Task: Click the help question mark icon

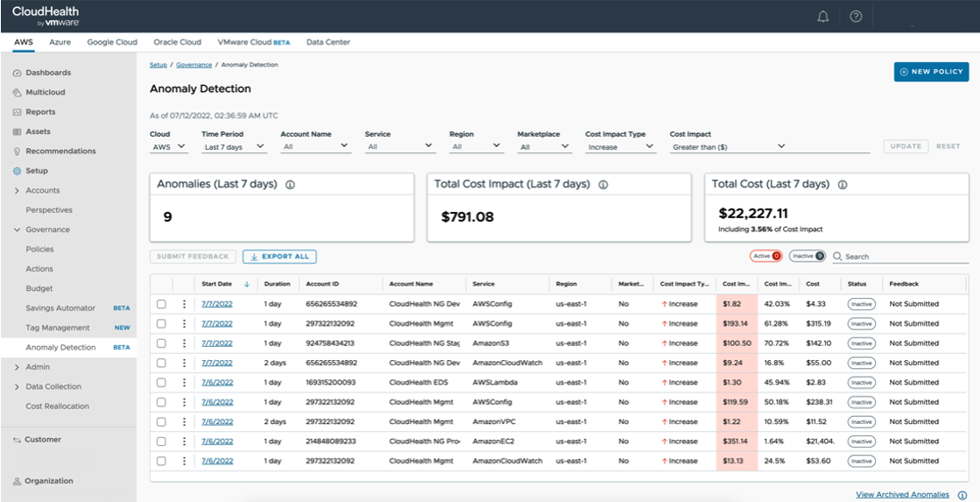Action: 856,17
